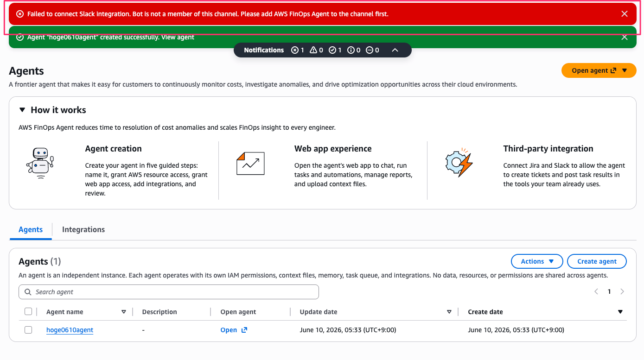The width and height of the screenshot is (644, 360).
Task: Click the Open link for hoge0610agent
Action: pos(234,330)
